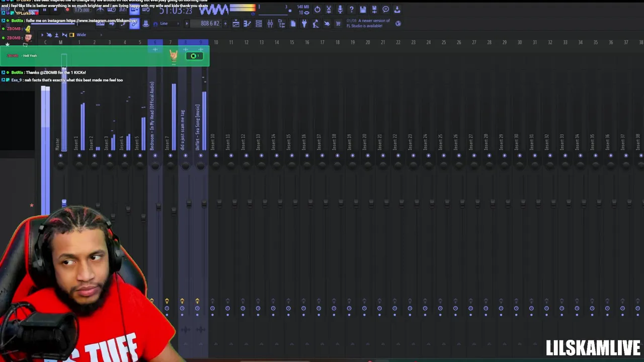Select mixer track number 30 in header
The height and width of the screenshot is (362, 644).
(x=520, y=42)
